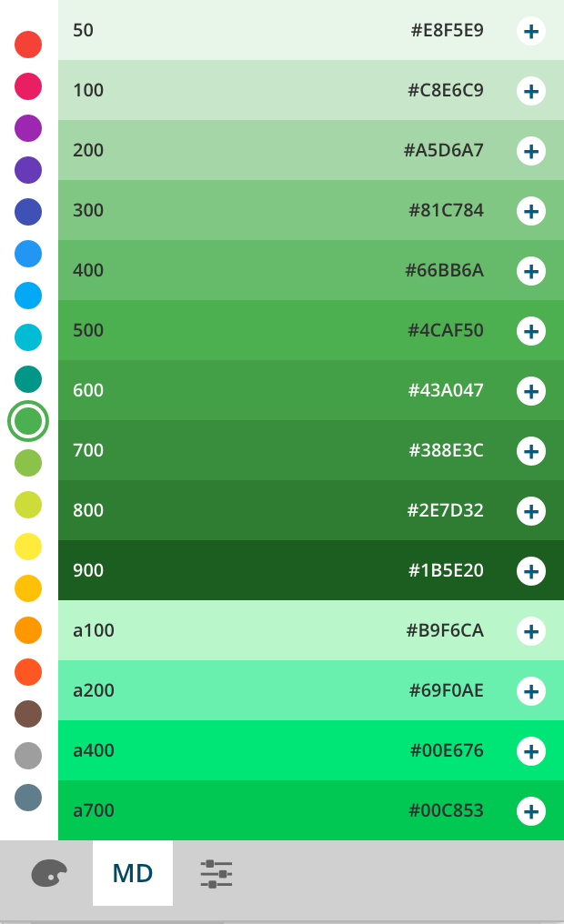
Task: Open the sliders adjustment tab icon
Action: coord(217,874)
